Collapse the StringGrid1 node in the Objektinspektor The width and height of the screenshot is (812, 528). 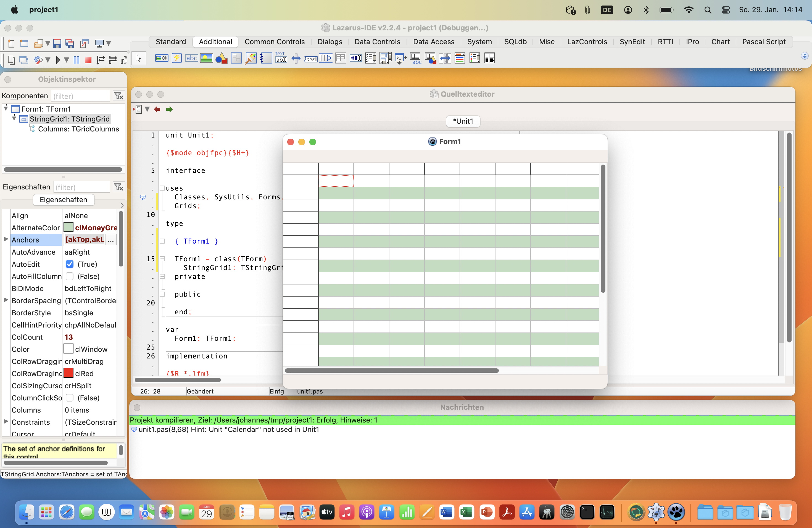click(x=14, y=118)
